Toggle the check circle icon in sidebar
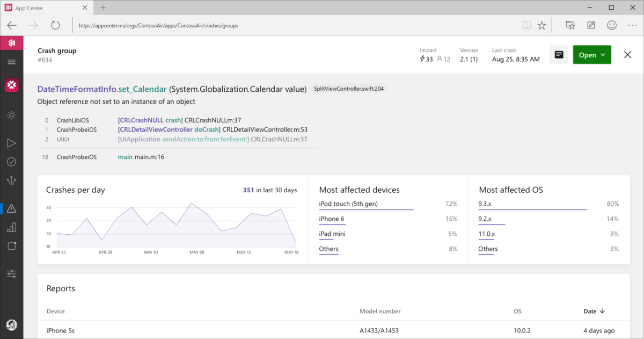This screenshot has width=644, height=339. 11,162
